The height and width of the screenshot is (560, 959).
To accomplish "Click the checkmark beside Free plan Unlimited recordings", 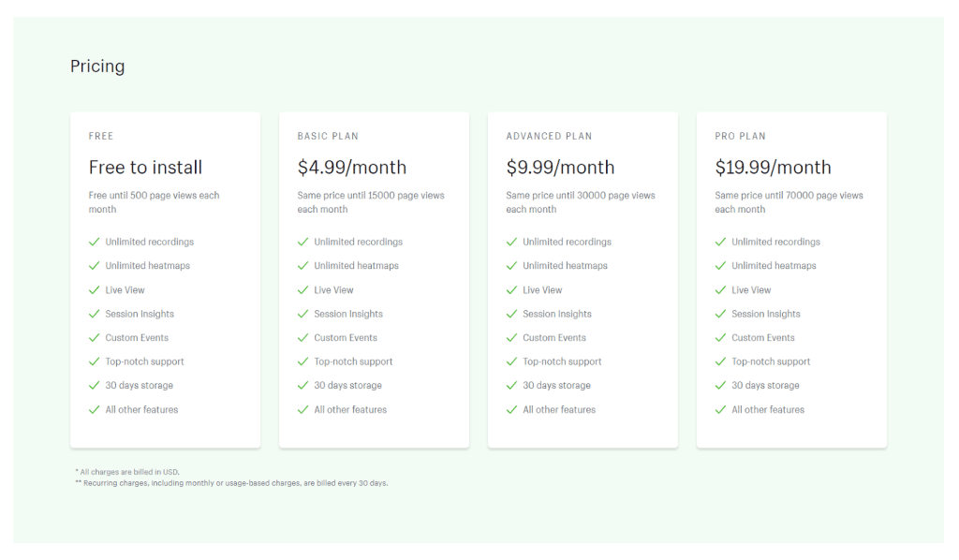I will pyautogui.click(x=94, y=242).
